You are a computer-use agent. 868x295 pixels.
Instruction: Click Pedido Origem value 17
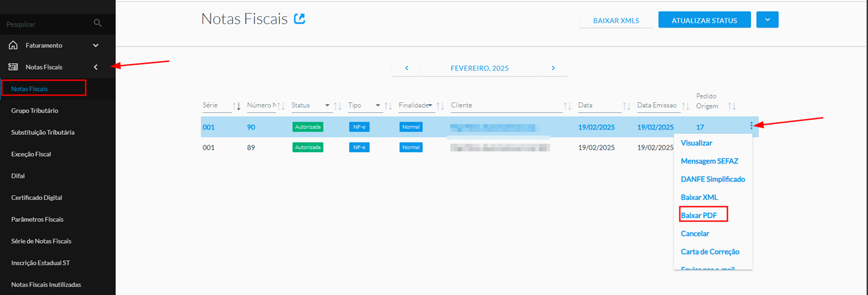pyautogui.click(x=700, y=127)
